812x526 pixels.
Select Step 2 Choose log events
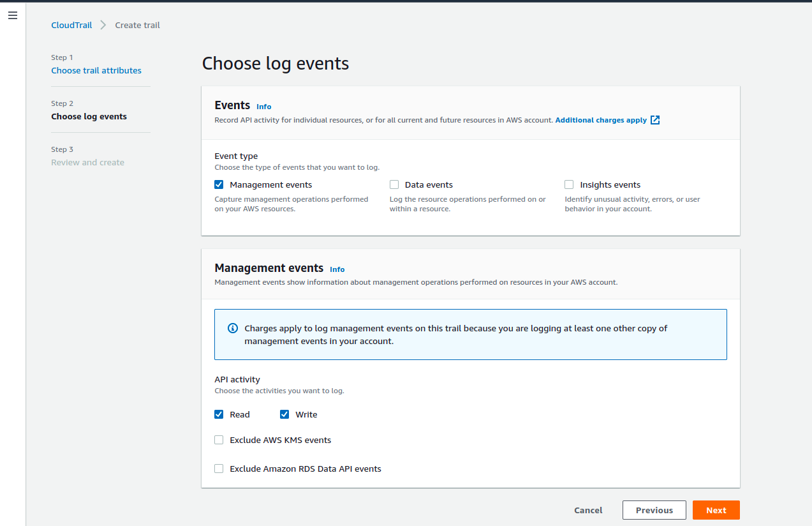[x=89, y=116]
